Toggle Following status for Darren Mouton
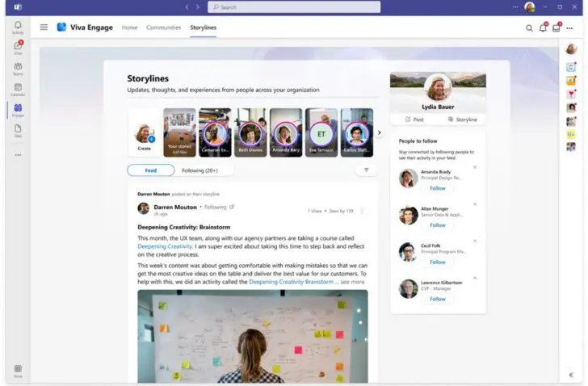 (215, 207)
